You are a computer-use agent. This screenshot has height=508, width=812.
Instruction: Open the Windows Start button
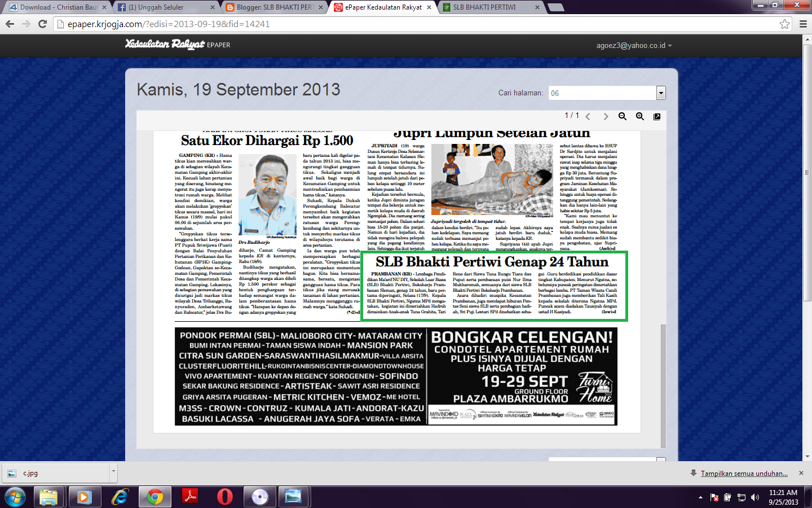tap(15, 497)
